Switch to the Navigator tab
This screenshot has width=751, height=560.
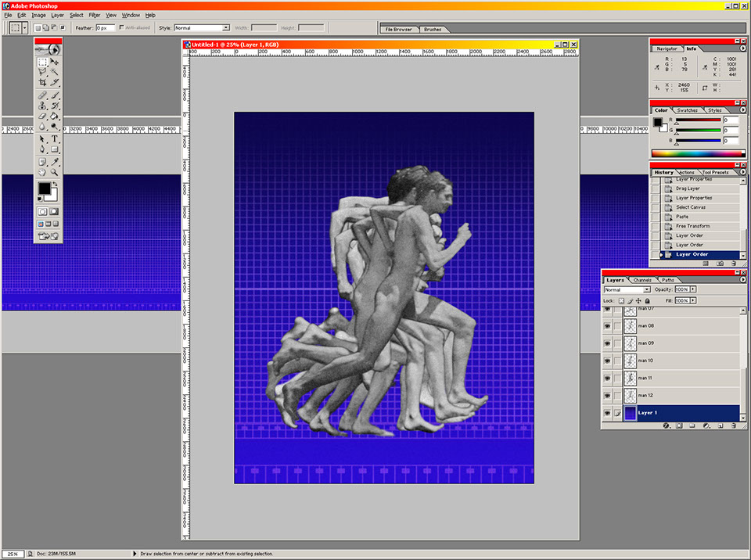click(667, 48)
